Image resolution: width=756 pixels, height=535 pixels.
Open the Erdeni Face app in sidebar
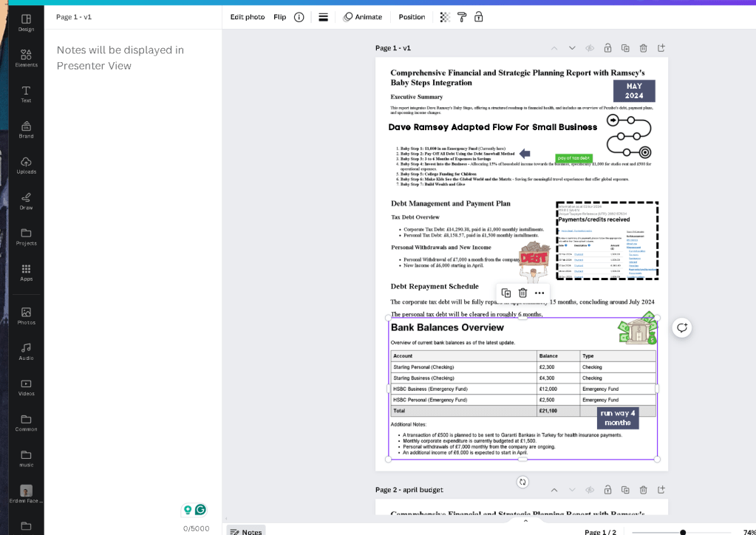tap(26, 494)
